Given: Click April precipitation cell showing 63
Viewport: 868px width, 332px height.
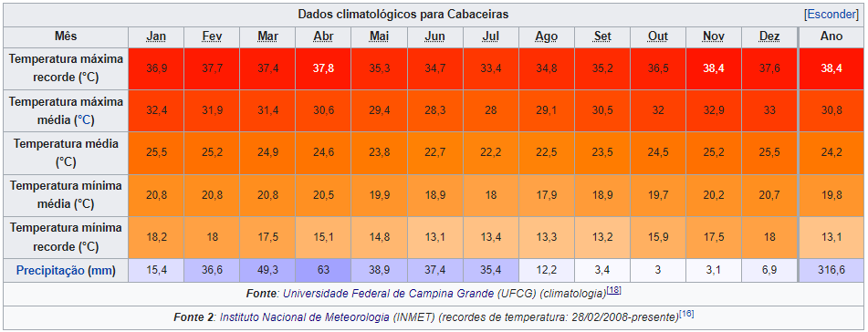Looking at the screenshot, I should click(323, 271).
